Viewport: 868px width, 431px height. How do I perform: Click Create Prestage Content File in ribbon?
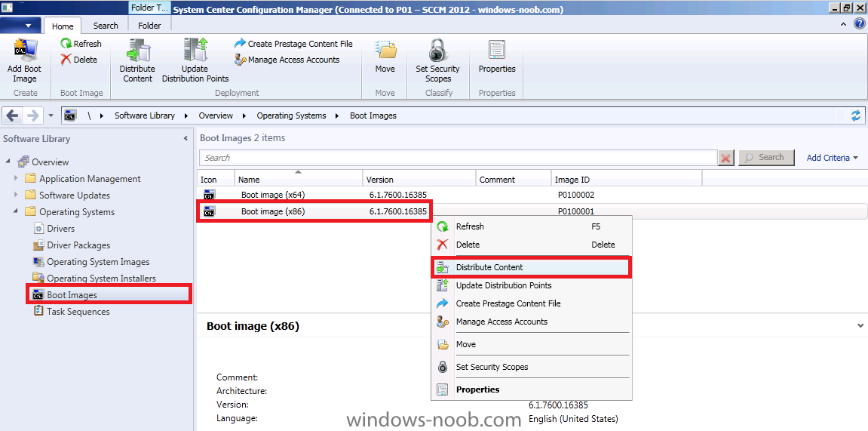pyautogui.click(x=293, y=43)
